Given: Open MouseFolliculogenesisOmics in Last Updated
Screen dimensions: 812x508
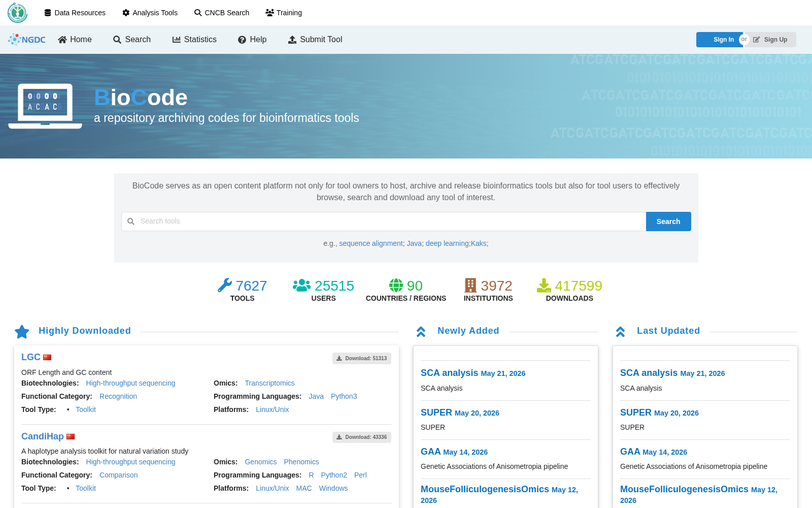Looking at the screenshot, I should tap(684, 489).
